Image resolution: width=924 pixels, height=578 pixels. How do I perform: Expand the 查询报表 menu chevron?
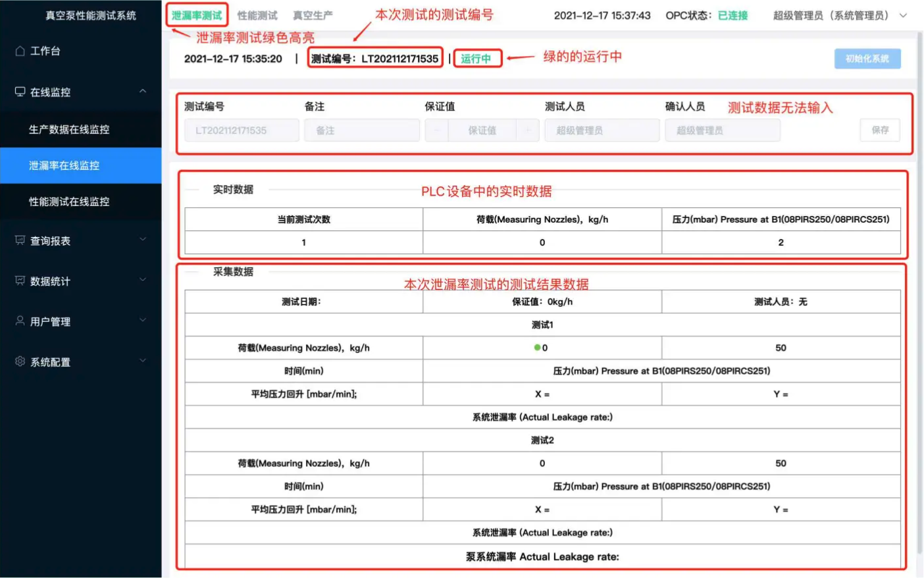pos(143,240)
